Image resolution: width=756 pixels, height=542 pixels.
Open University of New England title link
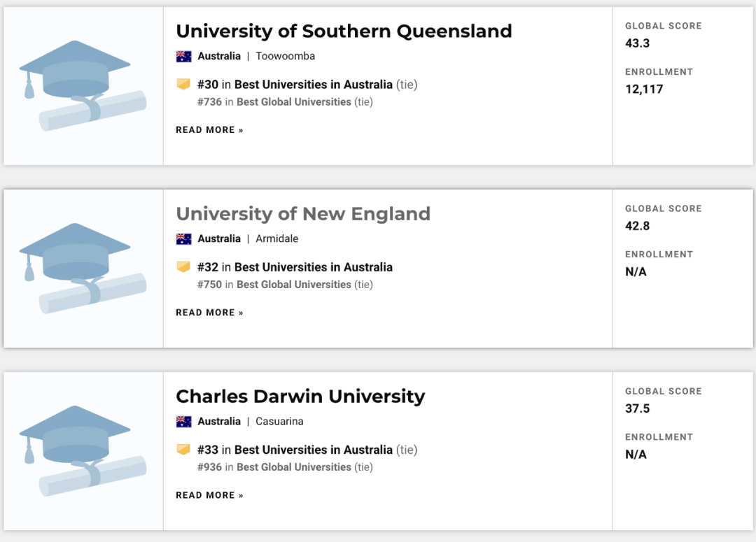coord(302,214)
